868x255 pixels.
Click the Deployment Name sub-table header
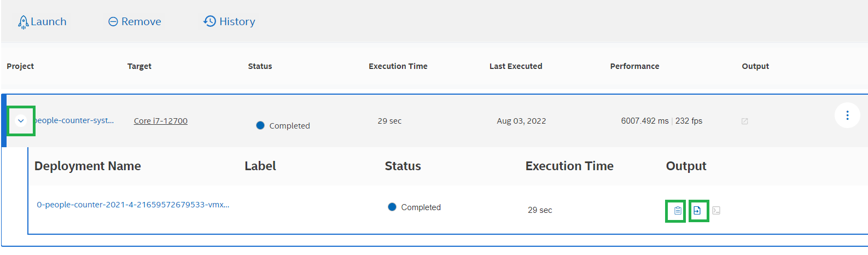click(88, 166)
